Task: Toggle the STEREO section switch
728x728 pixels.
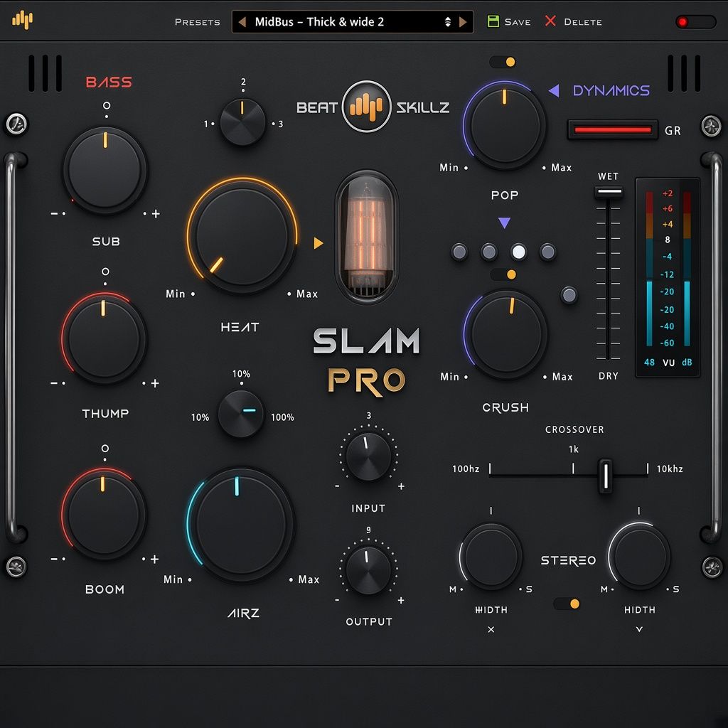Action: click(567, 604)
